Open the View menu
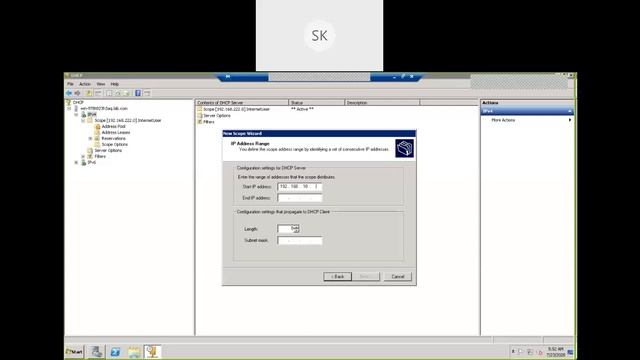 (100, 84)
